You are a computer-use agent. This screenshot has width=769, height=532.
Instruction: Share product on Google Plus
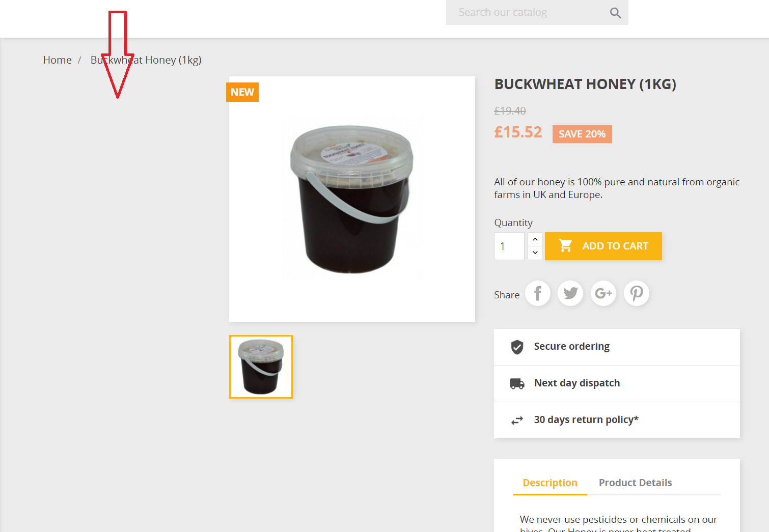tap(603, 293)
